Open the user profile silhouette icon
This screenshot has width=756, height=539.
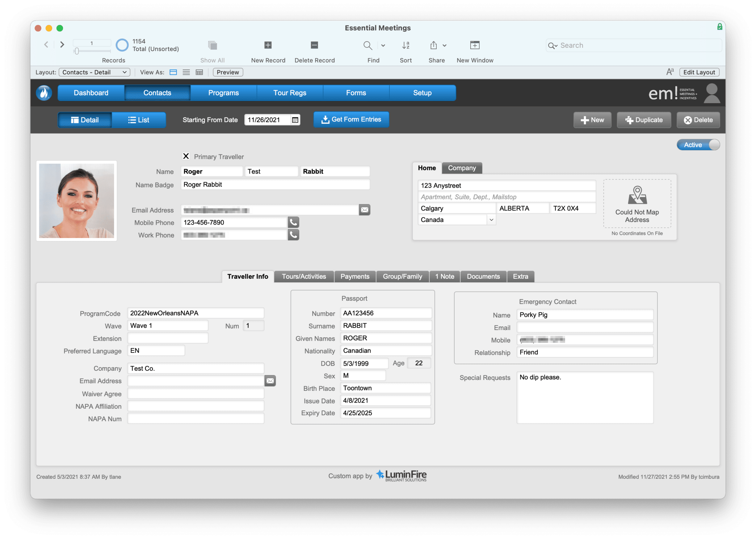point(712,93)
